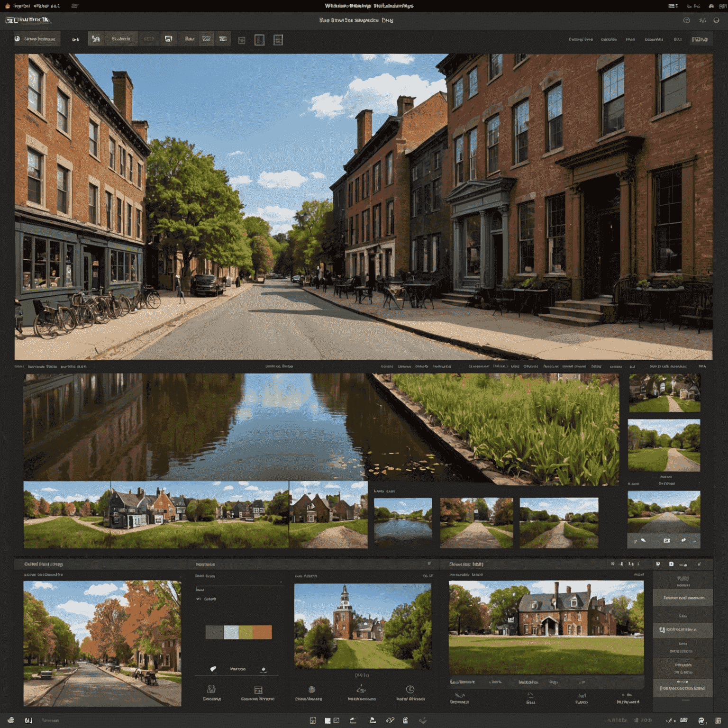Select the pond thumbnail in the filmstrip

pos(403,523)
